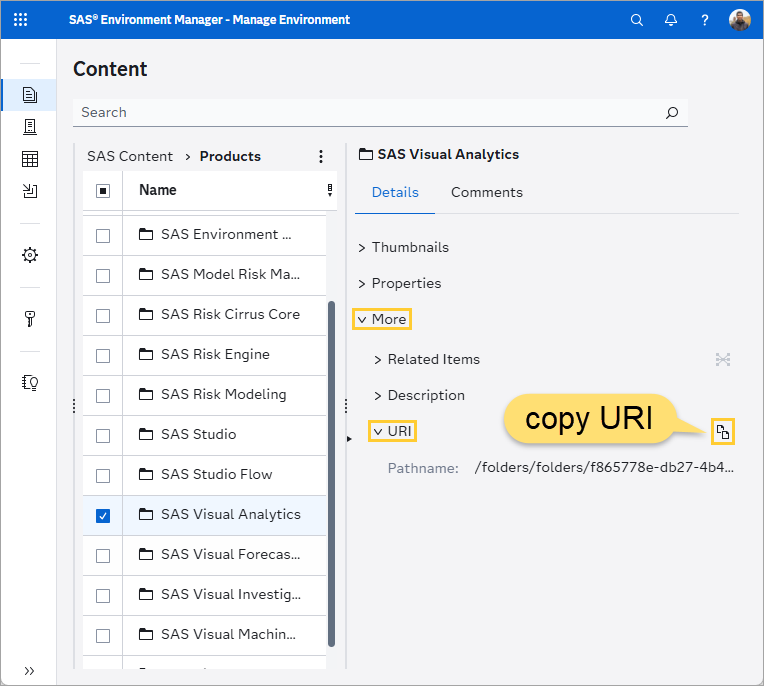Open the applications menu grid icon

coord(20,19)
